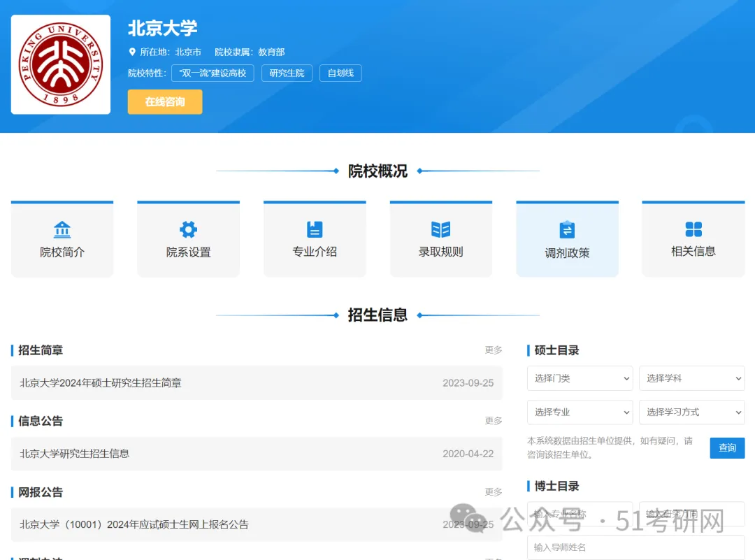Open the 调剂政策 clipboard icon
The width and height of the screenshot is (755, 560).
(567, 230)
